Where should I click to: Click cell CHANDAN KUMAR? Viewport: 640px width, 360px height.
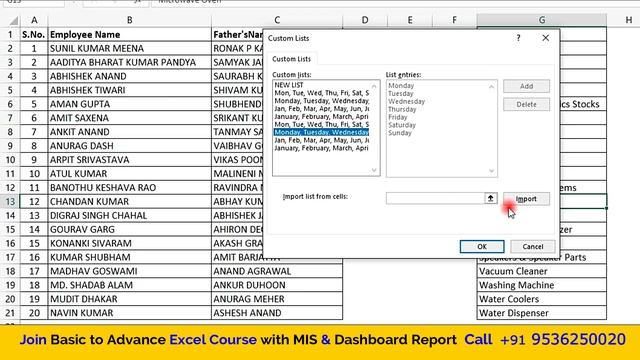pos(129,202)
